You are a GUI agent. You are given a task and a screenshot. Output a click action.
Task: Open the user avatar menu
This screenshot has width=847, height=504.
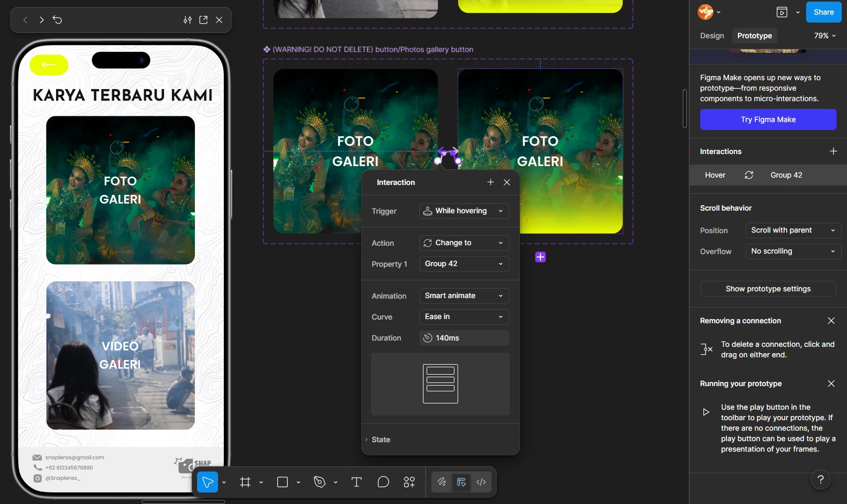(709, 12)
